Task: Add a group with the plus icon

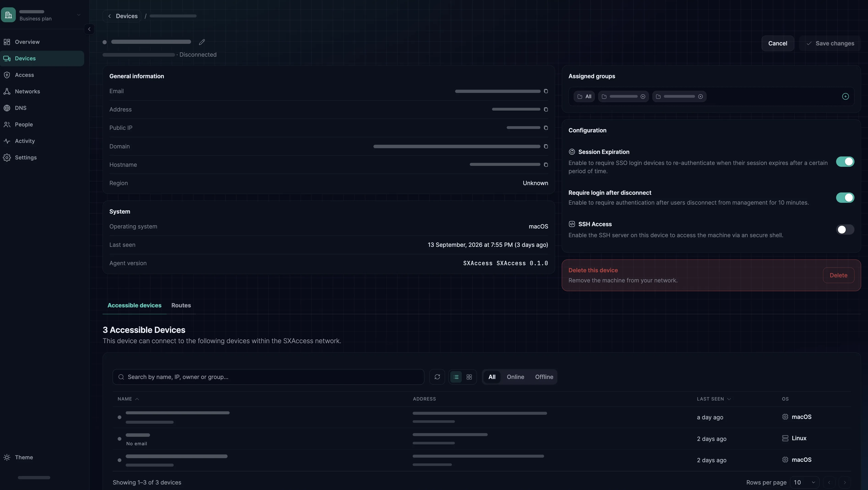Action: [x=846, y=96]
